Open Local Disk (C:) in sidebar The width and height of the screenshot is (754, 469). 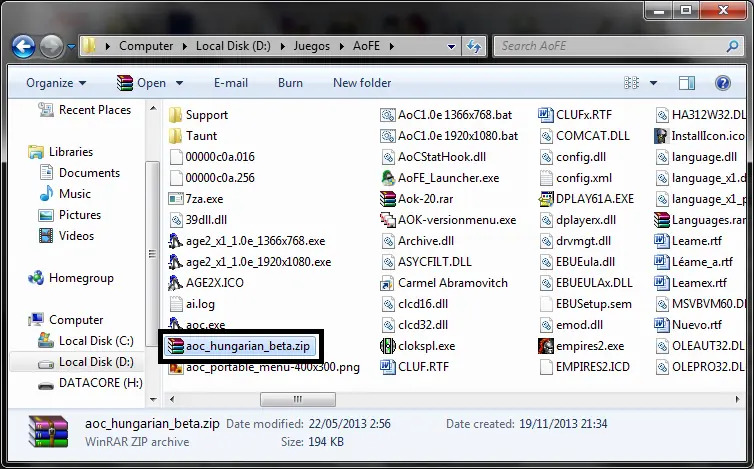tap(86, 341)
